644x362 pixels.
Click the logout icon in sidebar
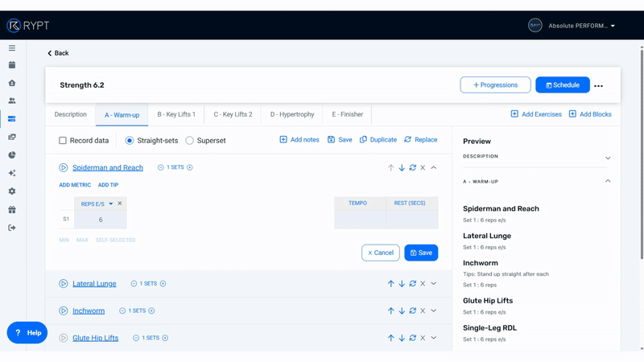[12, 228]
